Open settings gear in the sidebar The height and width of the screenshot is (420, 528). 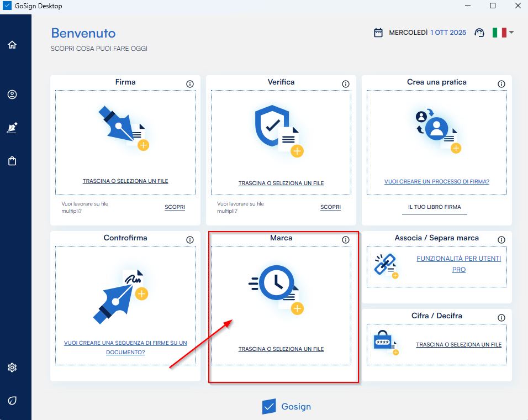[x=12, y=368]
